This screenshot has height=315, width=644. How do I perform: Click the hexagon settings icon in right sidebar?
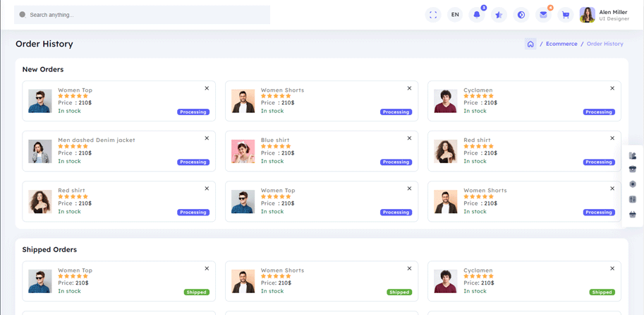click(633, 184)
